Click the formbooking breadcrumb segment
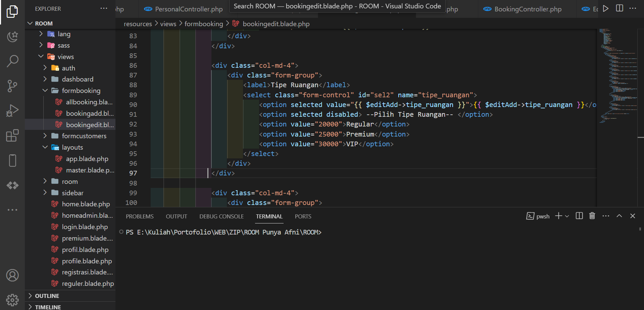Viewport: 644px width, 310px height. (204, 24)
